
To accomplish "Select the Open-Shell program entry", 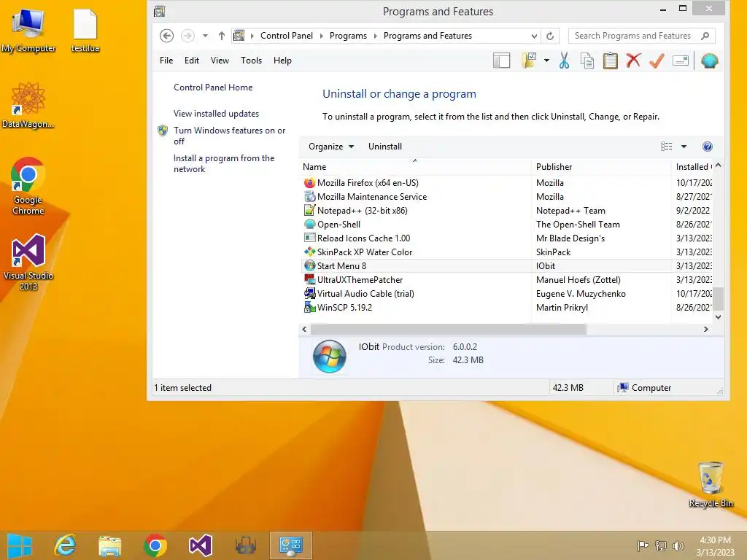I will pos(508,225).
